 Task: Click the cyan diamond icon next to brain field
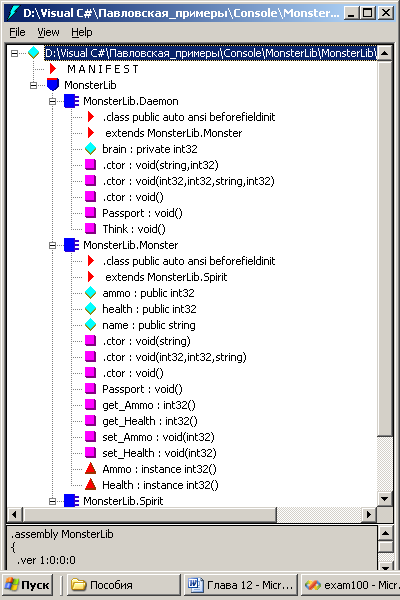click(90, 149)
